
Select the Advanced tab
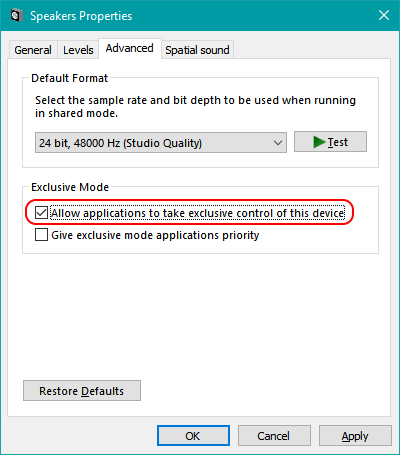click(x=130, y=49)
